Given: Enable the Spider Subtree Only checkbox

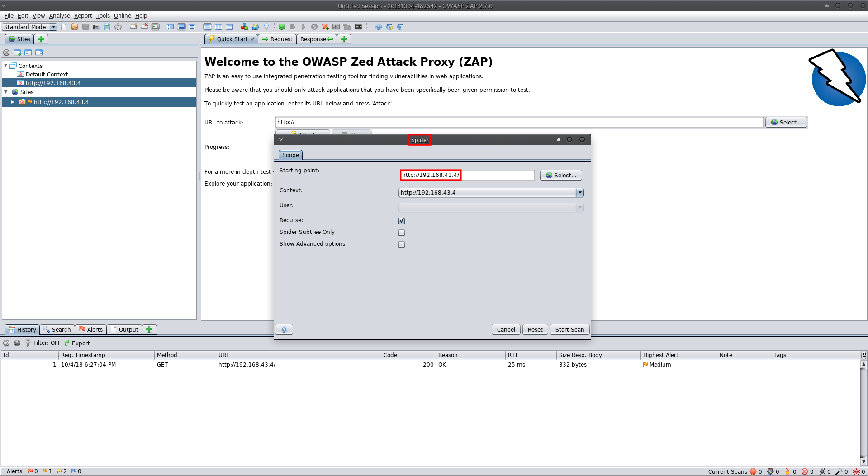Looking at the screenshot, I should click(402, 233).
